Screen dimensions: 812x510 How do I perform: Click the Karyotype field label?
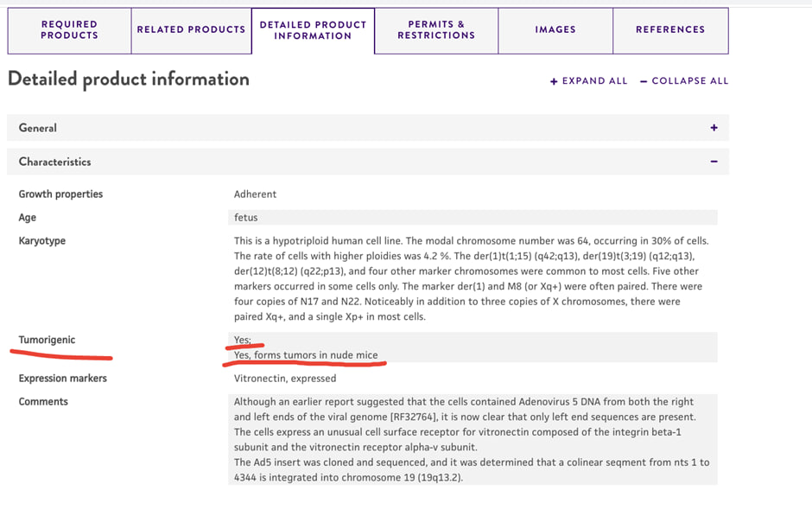(41, 240)
